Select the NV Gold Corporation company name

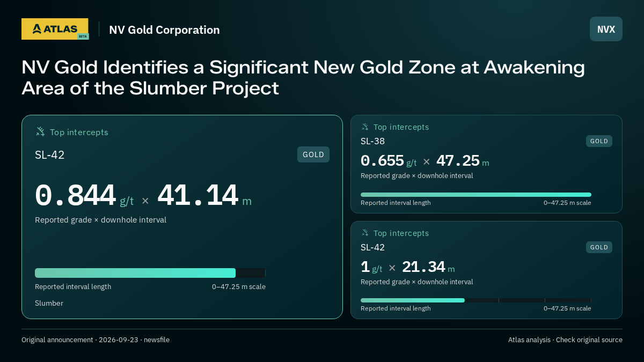coord(164,30)
